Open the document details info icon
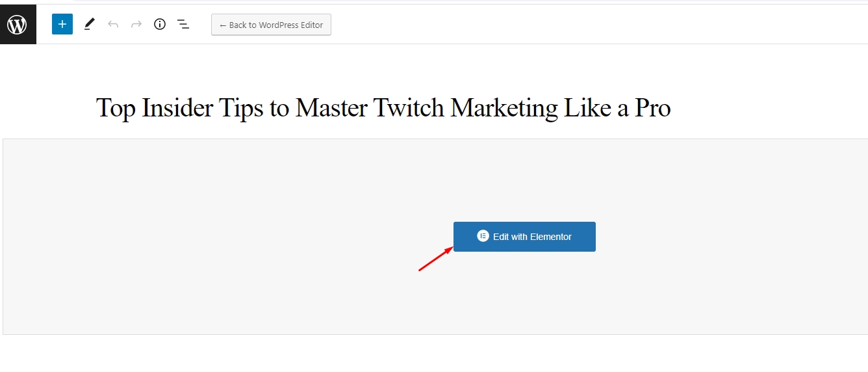Image resolution: width=868 pixels, height=372 pixels. (x=160, y=25)
